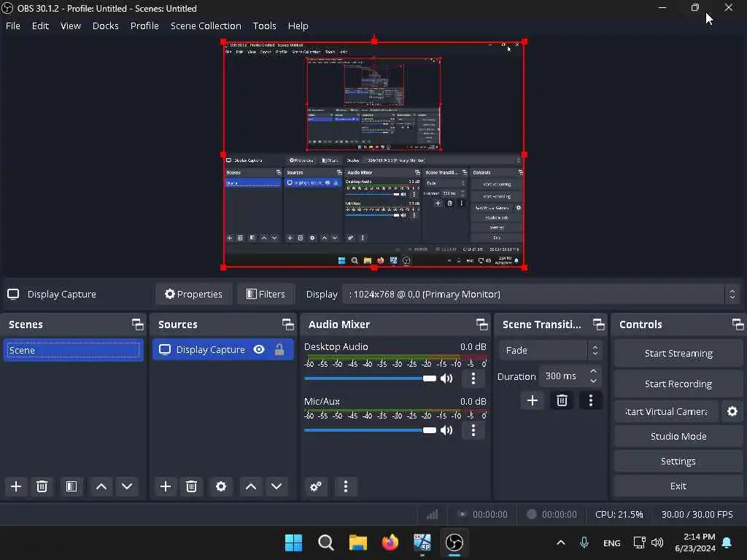747x560 pixels.
Task: Move scene up arrow in Scenes panel
Action: 101,486
